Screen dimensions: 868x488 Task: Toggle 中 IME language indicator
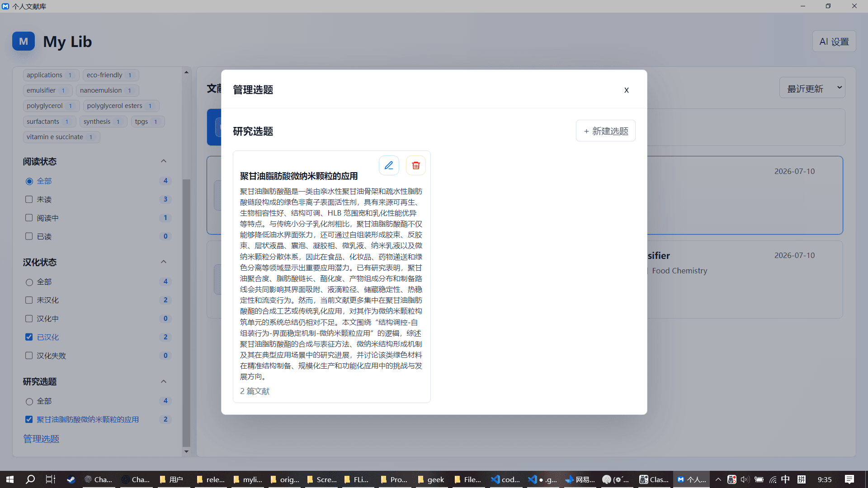click(x=786, y=479)
